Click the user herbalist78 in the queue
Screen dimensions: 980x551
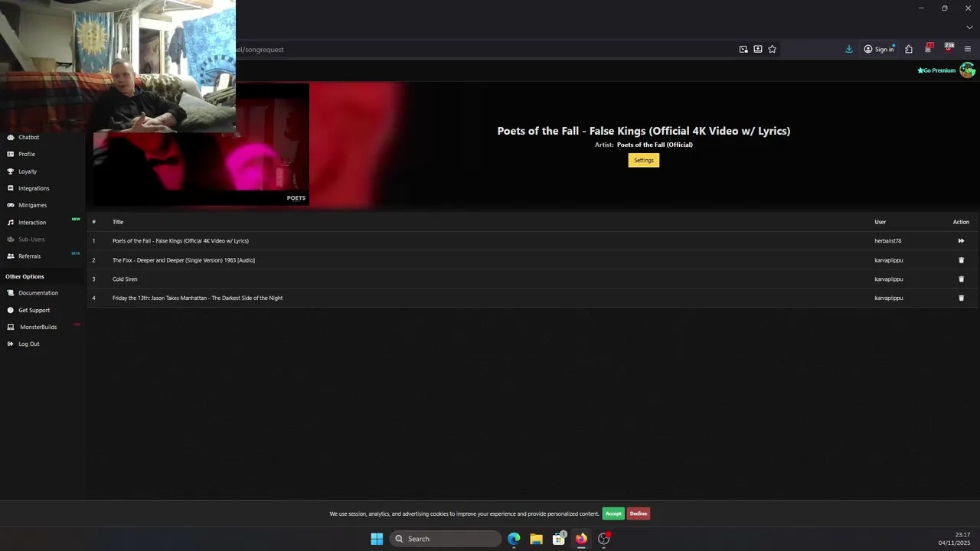(x=888, y=241)
